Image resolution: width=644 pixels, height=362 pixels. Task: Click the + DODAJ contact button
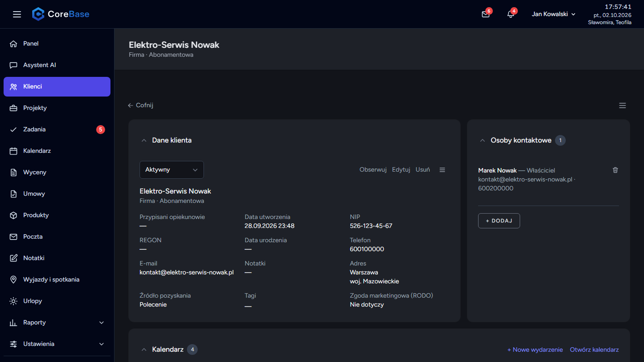coord(499,221)
